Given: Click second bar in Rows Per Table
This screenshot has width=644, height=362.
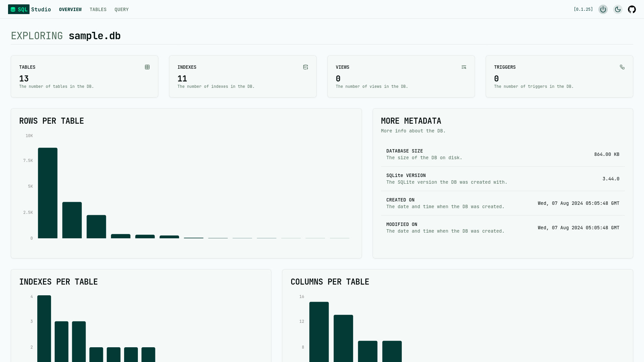Looking at the screenshot, I should click(72, 220).
